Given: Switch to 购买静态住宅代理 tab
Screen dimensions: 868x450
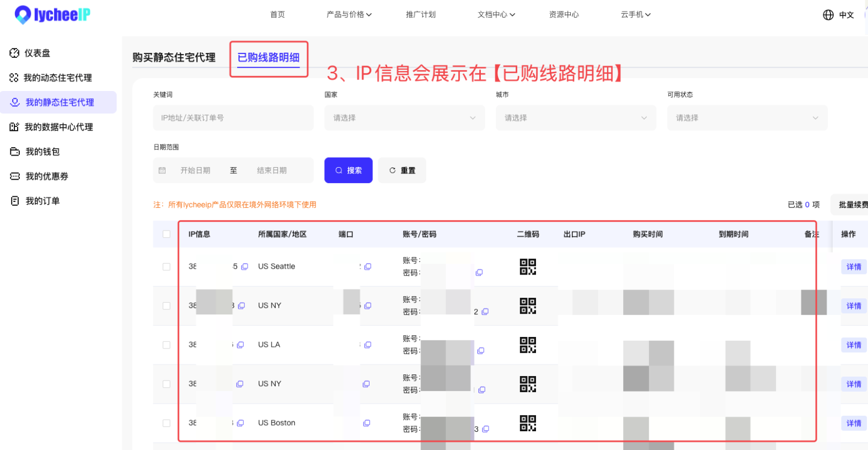Looking at the screenshot, I should 174,57.
